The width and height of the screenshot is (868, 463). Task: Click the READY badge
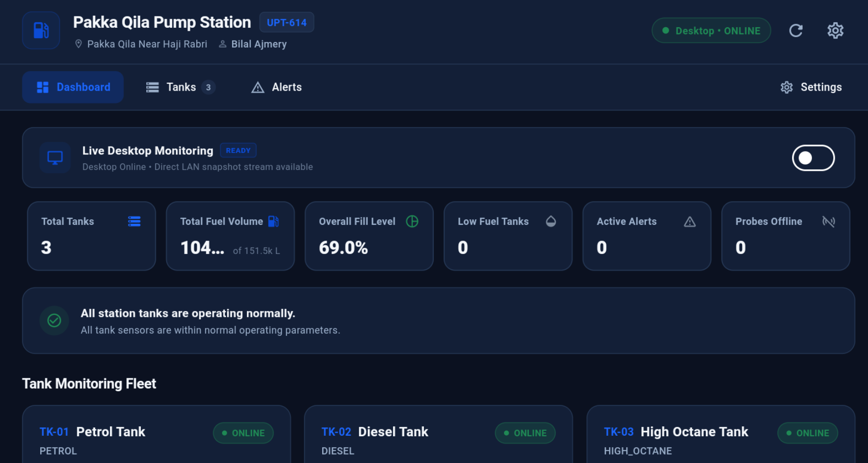tap(238, 151)
